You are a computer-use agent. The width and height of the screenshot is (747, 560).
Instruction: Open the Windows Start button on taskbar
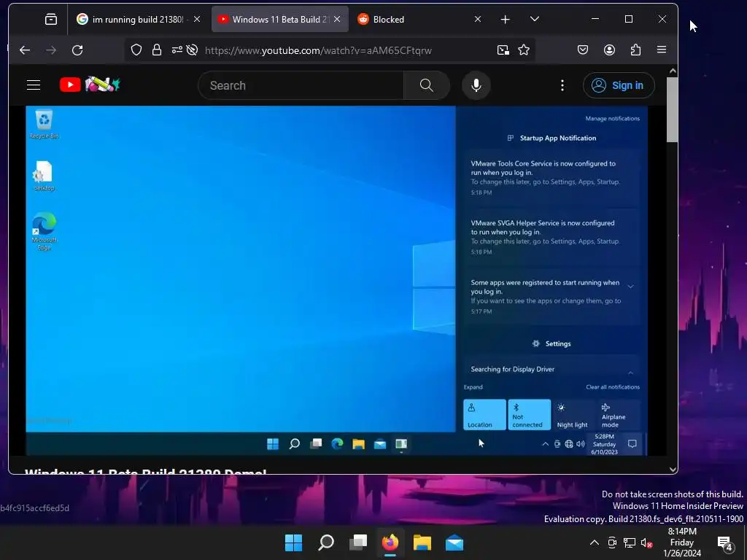coord(293,542)
